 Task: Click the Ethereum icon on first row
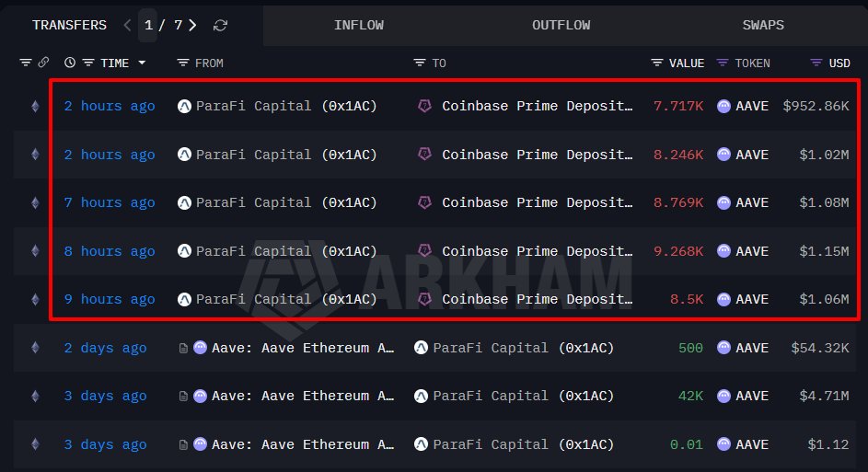pos(36,106)
